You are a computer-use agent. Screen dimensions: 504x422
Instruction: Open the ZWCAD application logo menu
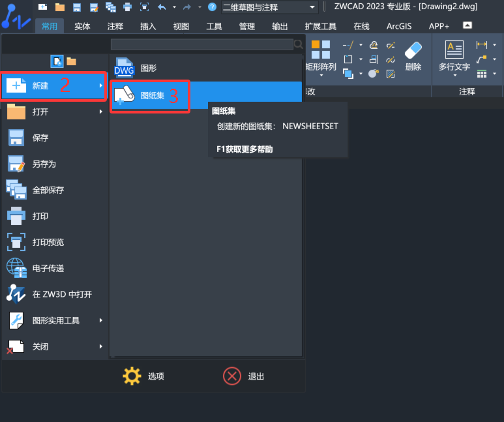click(x=16, y=17)
